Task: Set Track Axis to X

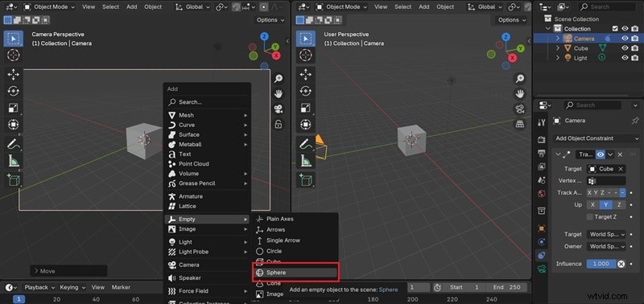Action: (590, 192)
